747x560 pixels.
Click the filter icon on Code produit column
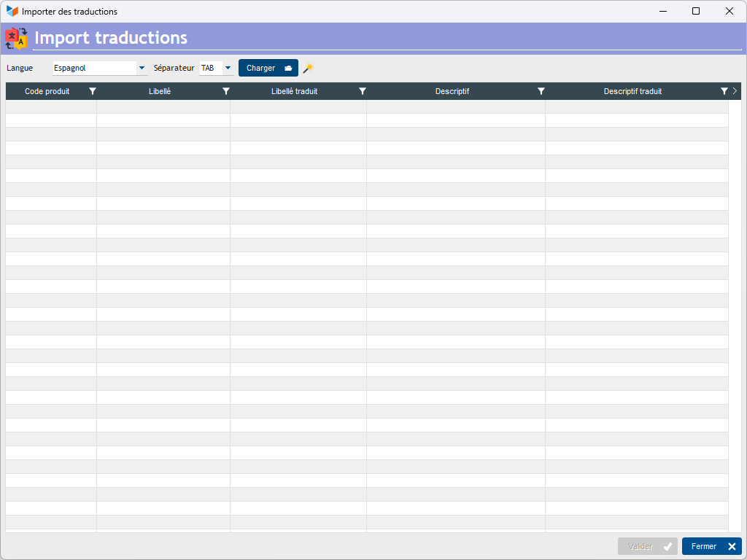pos(93,91)
